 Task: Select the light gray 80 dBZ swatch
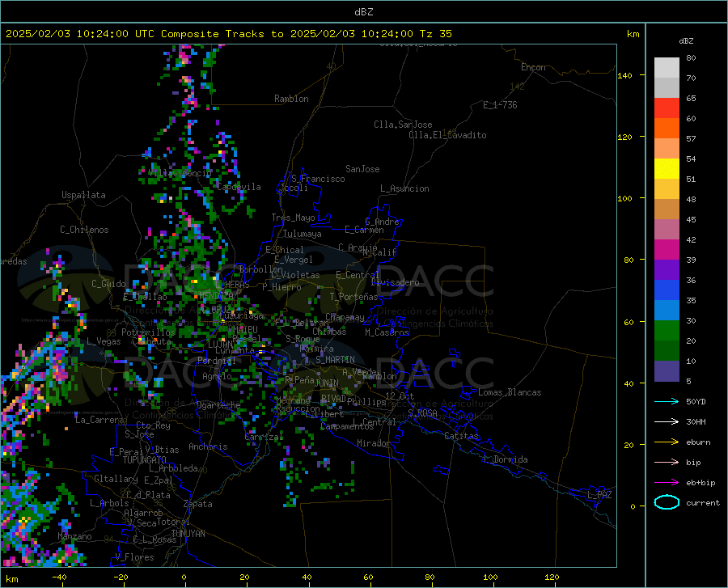point(667,68)
